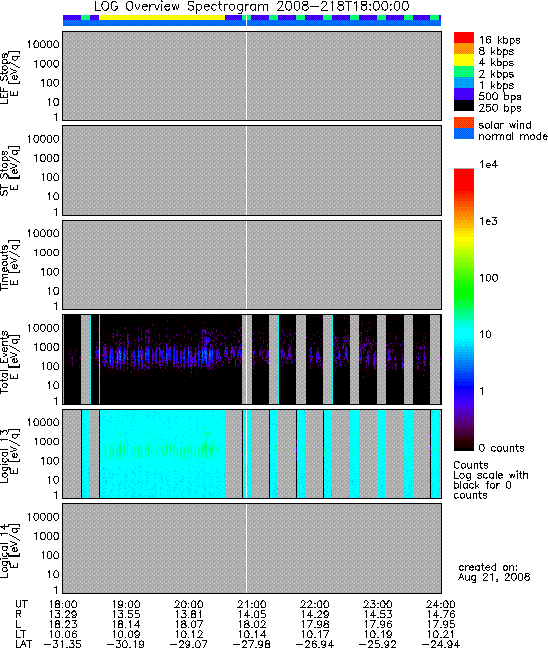
Task: Click the 'LAT' row label
Action: click(x=24, y=643)
